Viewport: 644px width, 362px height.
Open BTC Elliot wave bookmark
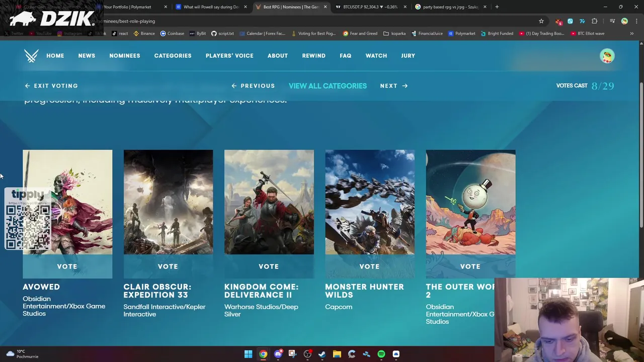(x=588, y=34)
